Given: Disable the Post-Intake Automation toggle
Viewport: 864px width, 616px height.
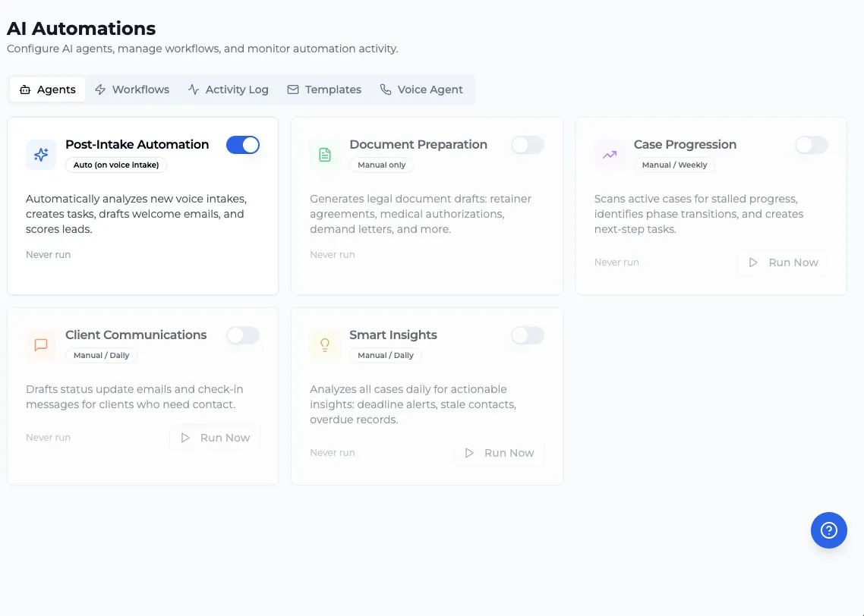Looking at the screenshot, I should (243, 145).
